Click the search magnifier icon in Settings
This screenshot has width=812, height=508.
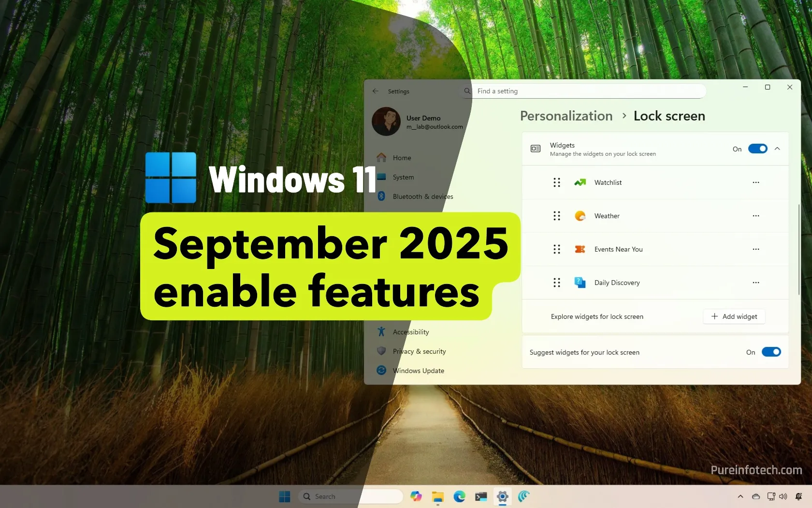point(467,91)
